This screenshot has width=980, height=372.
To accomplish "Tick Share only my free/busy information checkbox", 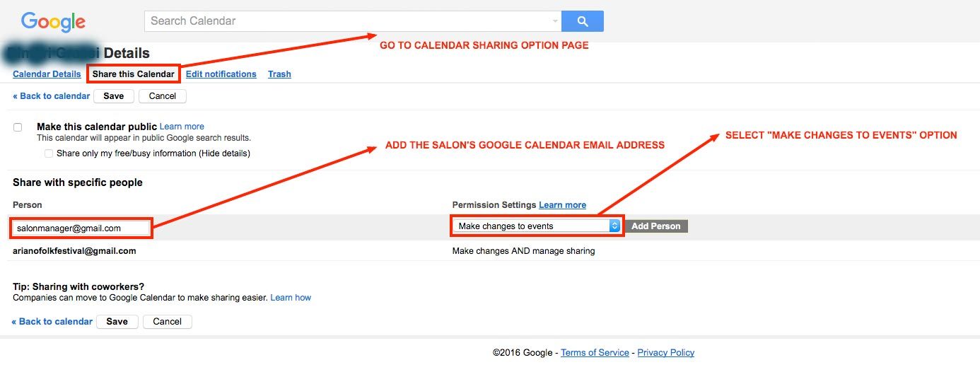I will (x=49, y=153).
